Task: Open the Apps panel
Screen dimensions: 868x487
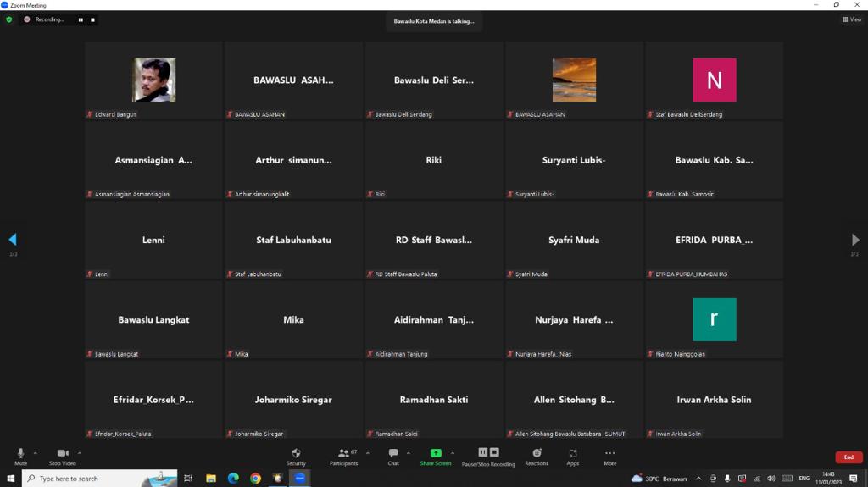Action: tap(573, 457)
